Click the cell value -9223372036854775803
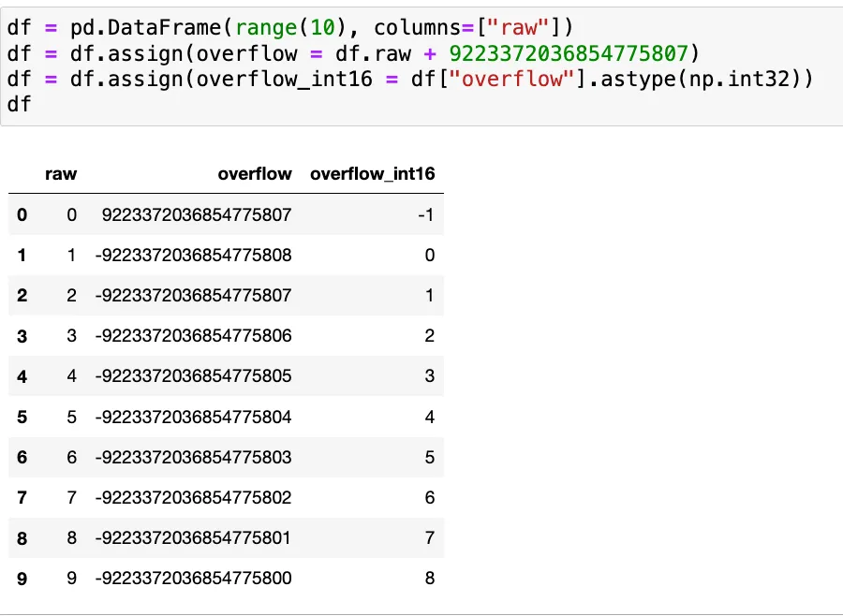 pos(194,458)
